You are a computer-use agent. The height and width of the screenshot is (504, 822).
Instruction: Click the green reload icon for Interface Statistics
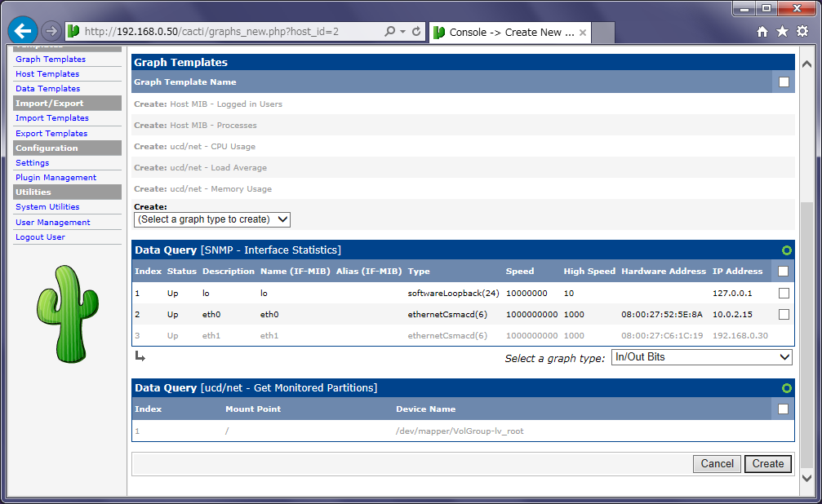(786, 250)
